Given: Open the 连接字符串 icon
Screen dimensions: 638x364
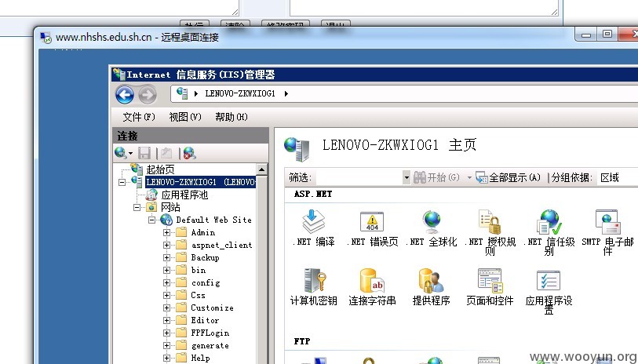Looking at the screenshot, I should [x=372, y=281].
